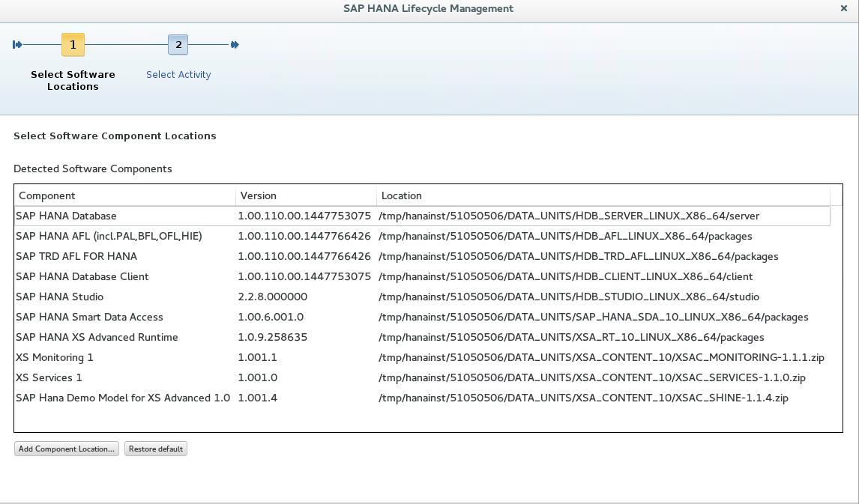Screen dimensions: 859x504
Task: Click the wizard start arrow icon
Action: pos(17,45)
